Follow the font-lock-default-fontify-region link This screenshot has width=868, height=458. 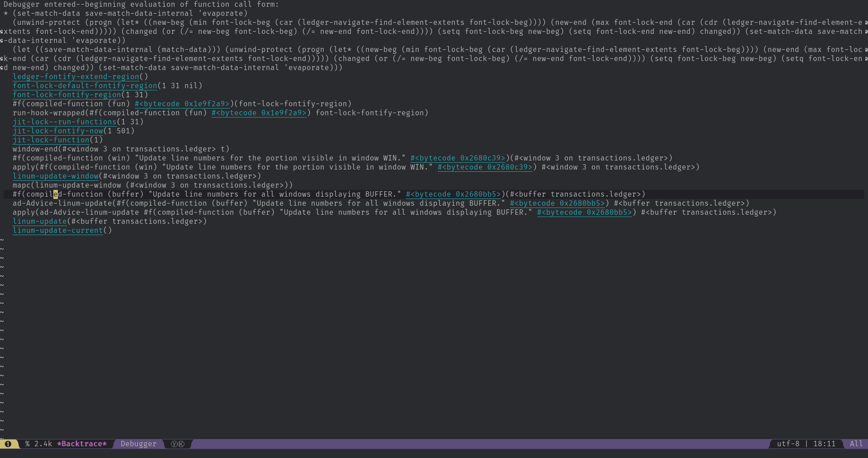(x=85, y=85)
